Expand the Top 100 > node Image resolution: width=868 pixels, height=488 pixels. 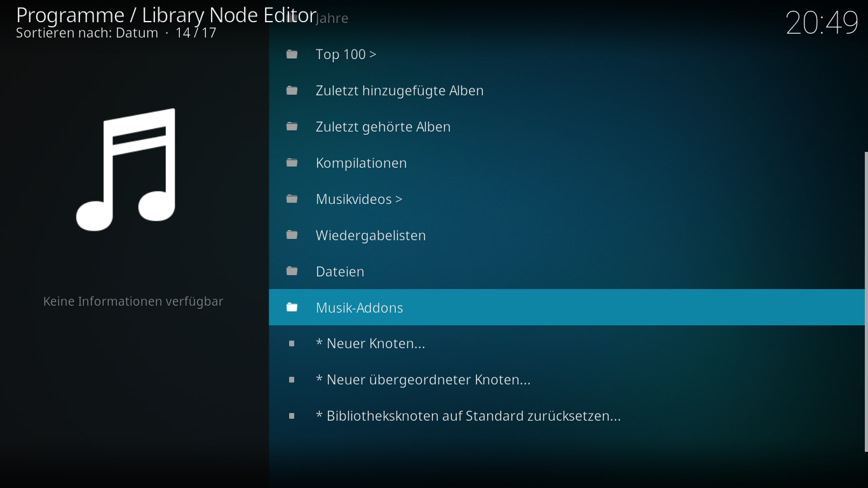click(x=346, y=55)
